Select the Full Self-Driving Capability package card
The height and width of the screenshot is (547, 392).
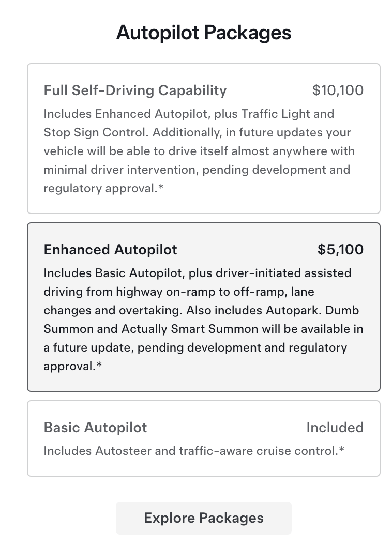click(203, 139)
